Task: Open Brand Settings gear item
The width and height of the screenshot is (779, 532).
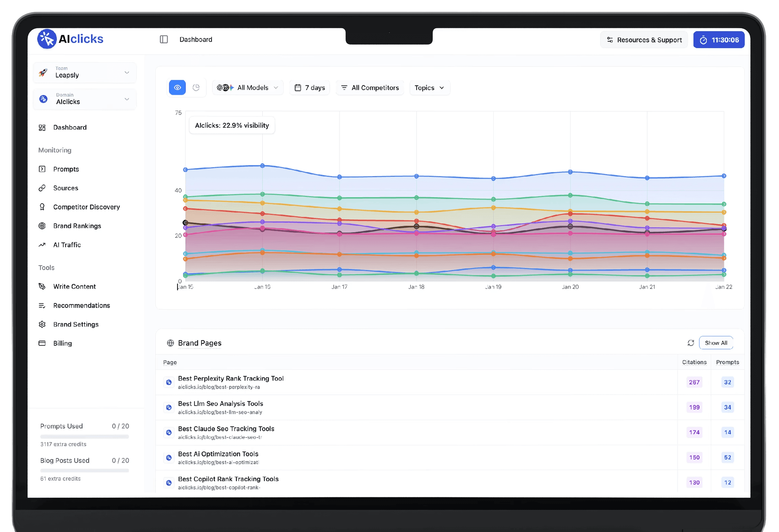Action: coord(76,324)
